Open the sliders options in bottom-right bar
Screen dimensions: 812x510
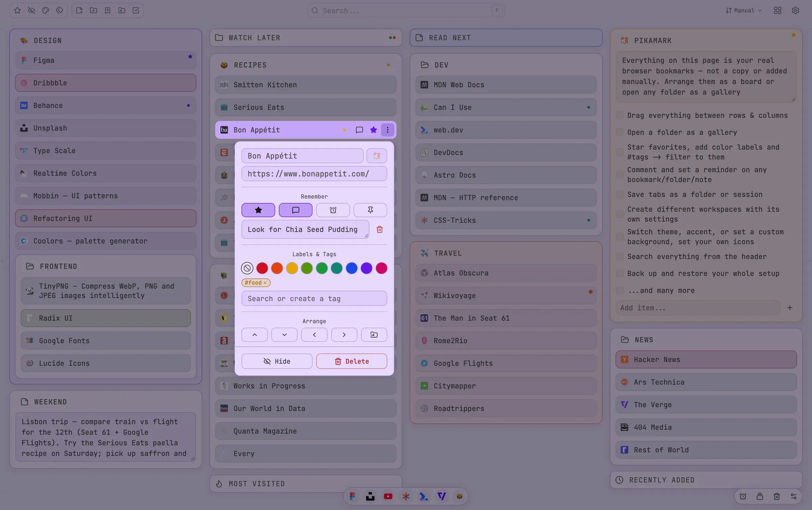(794, 496)
